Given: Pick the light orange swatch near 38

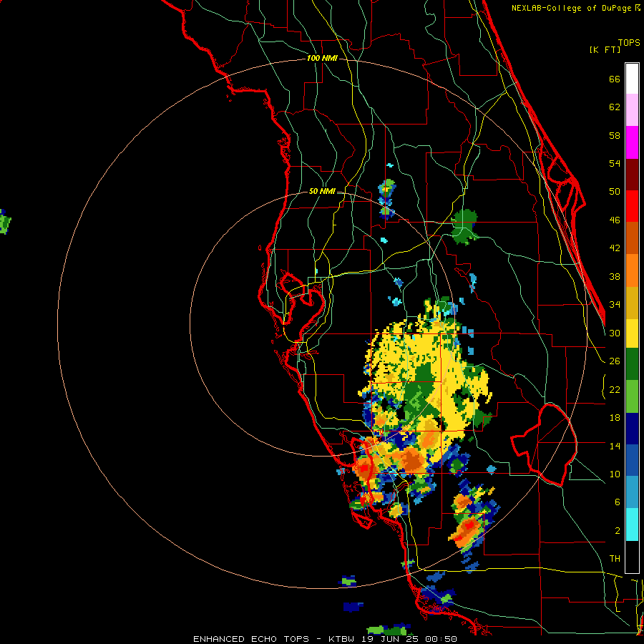Looking at the screenshot, I should (632, 270).
